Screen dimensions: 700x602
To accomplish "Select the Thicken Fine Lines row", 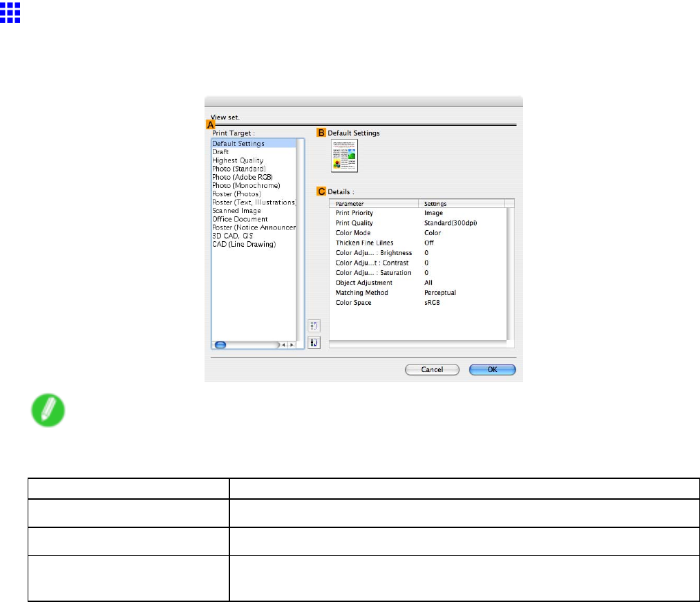I will coord(418,243).
